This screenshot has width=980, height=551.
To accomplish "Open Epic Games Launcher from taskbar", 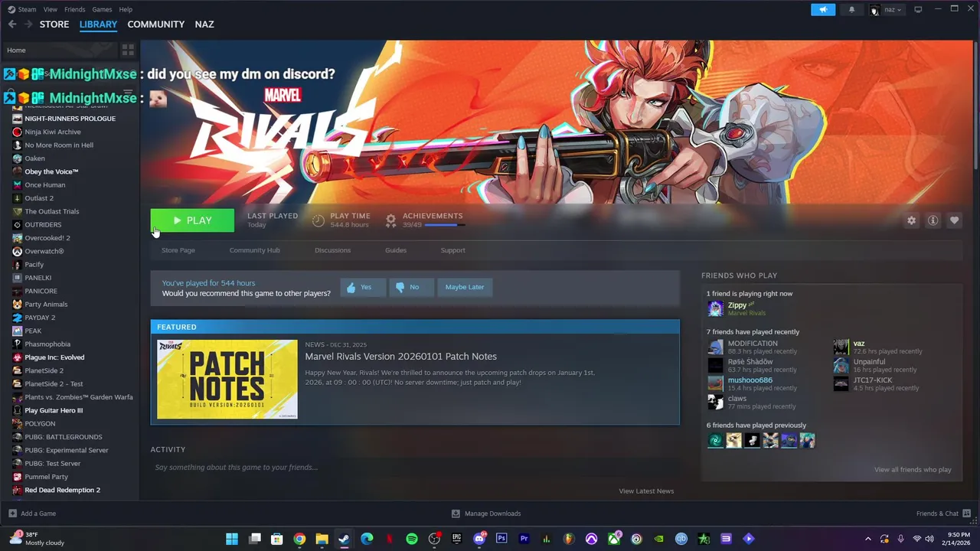I will [457, 539].
